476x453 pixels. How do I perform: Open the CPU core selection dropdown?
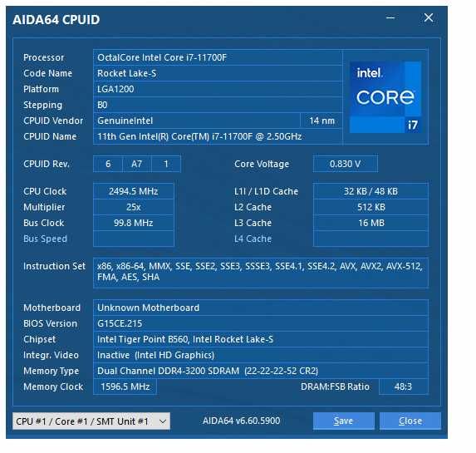point(91,421)
